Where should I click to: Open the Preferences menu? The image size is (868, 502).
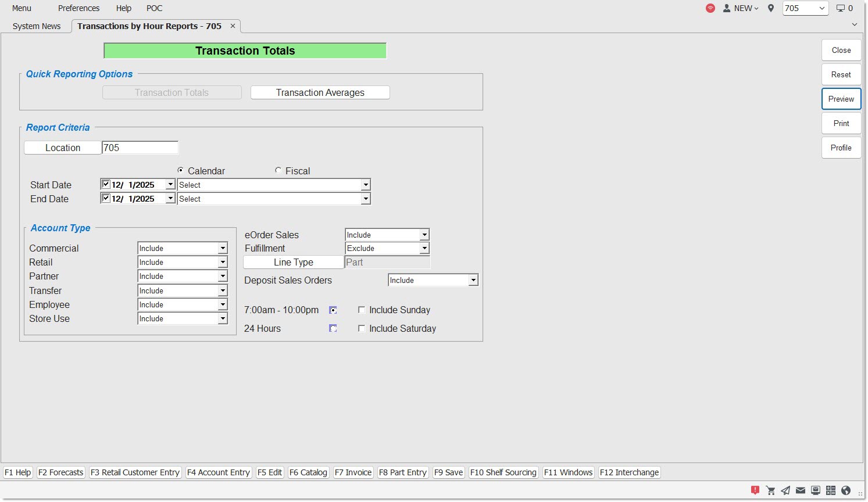[78, 8]
